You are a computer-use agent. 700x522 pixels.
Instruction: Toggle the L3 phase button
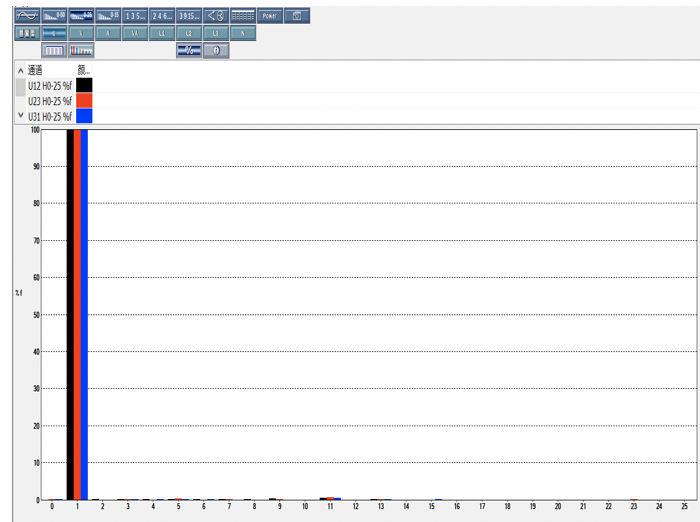(x=216, y=33)
